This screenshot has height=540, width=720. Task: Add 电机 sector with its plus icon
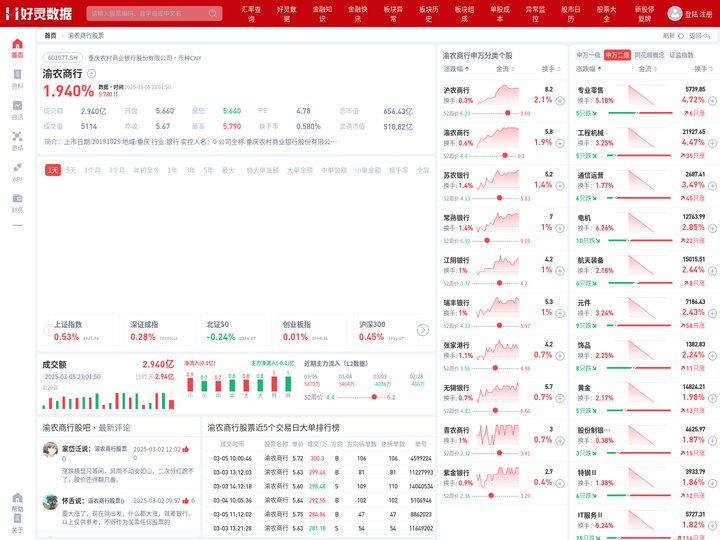[x=712, y=228]
